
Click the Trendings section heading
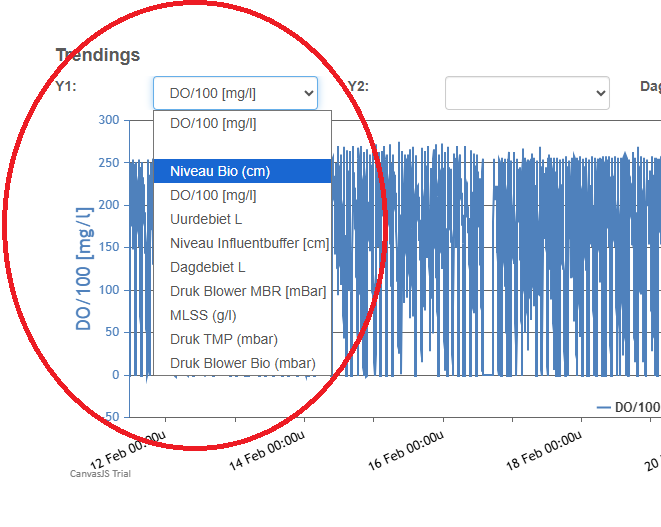[x=98, y=55]
